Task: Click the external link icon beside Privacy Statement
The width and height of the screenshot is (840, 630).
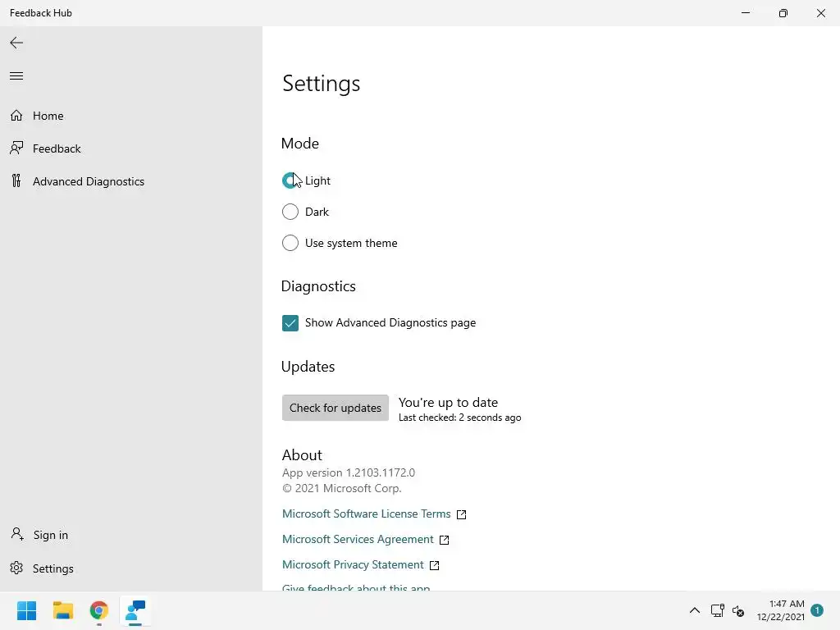Action: point(435,565)
